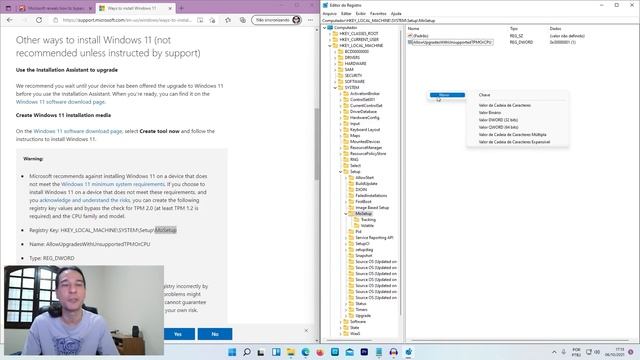640x360 pixels.
Task: Open taskbar Search magnifier
Action: [247, 352]
